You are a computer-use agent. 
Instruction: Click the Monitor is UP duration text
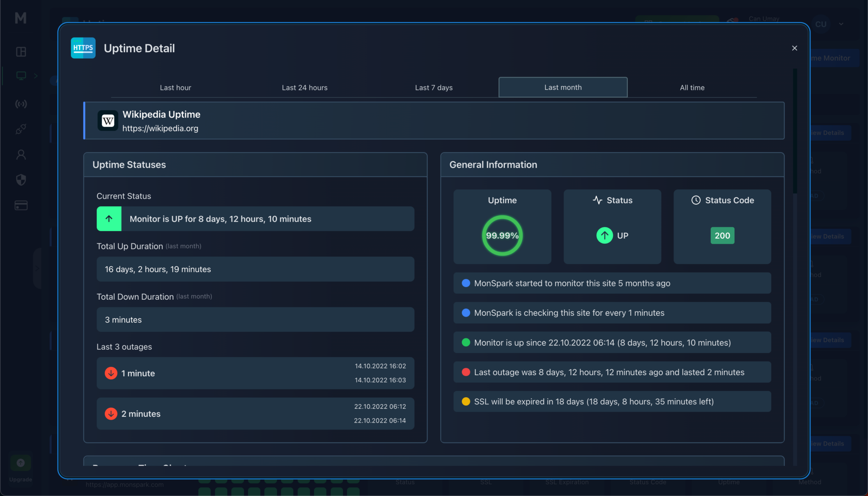220,219
